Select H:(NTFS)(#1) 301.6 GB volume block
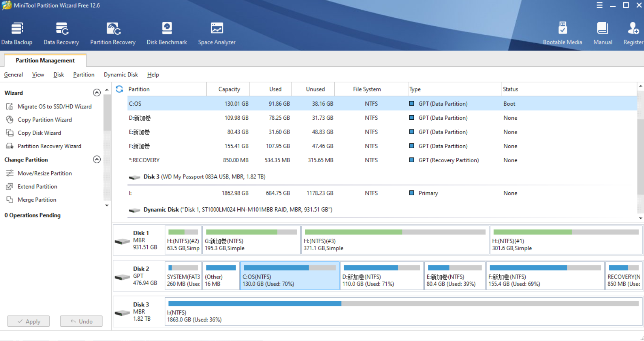 click(566, 240)
